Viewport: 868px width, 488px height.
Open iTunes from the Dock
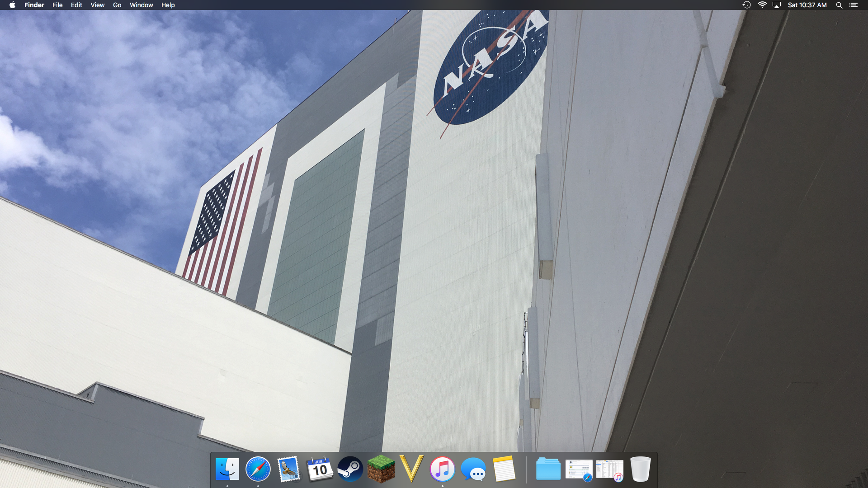click(442, 469)
